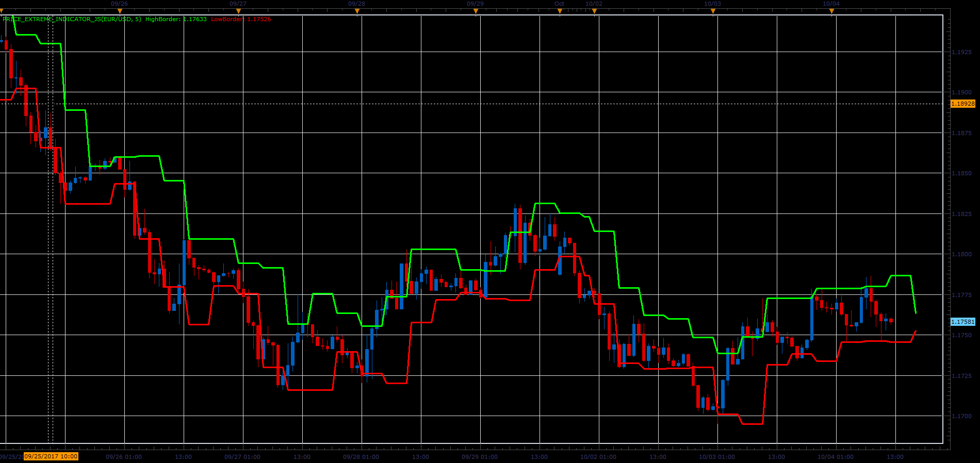The height and width of the screenshot is (463, 980).
Task: Click the 10/04 01:00 time axis label
Action: tap(836, 457)
